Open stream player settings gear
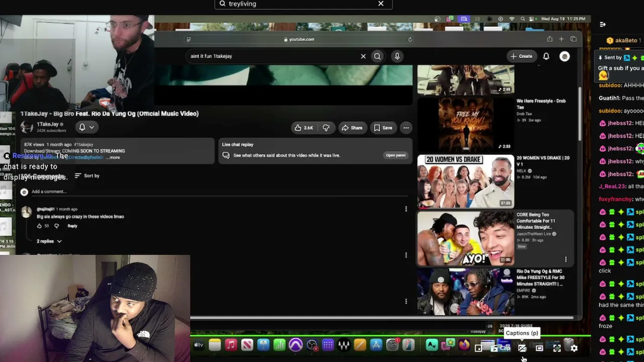Image resolution: width=644 pixels, height=362 pixels. [574, 348]
